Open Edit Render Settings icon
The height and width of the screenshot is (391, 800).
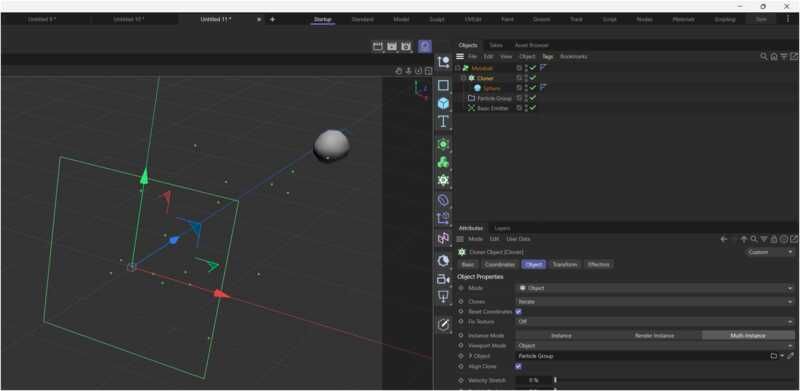[406, 46]
